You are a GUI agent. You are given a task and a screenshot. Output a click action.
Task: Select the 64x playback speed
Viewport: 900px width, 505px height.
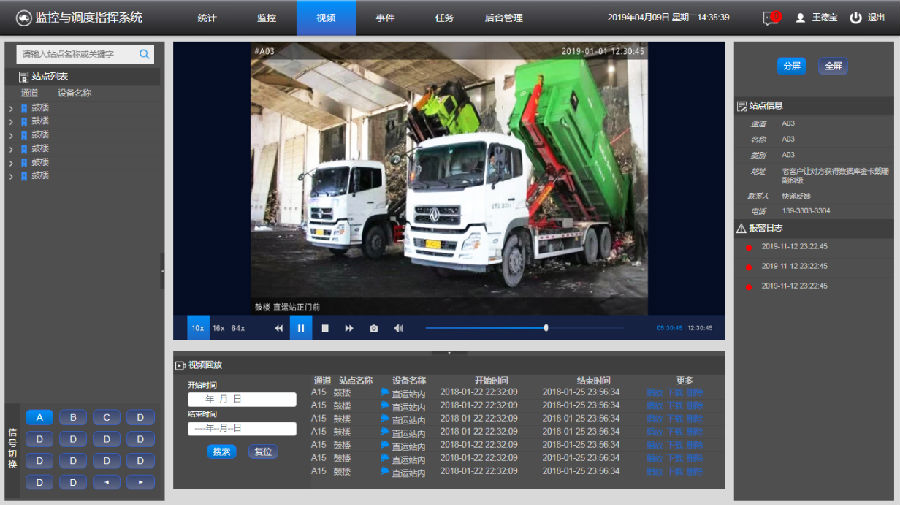238,328
